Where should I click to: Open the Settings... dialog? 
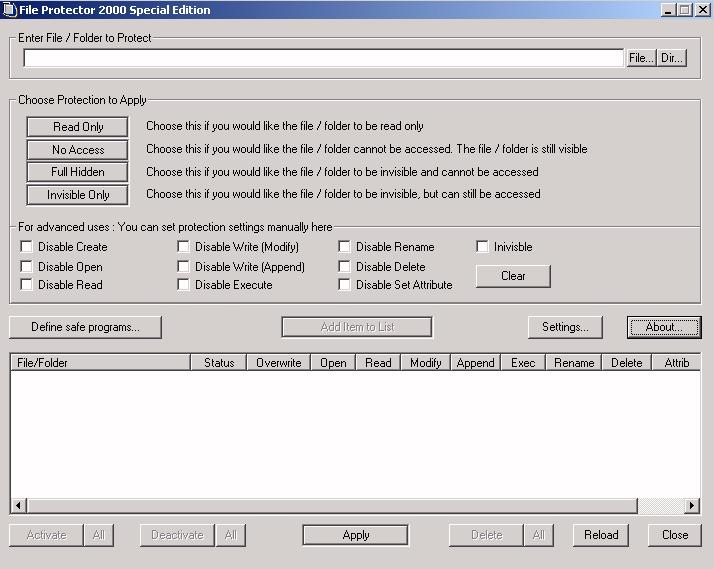pos(565,327)
